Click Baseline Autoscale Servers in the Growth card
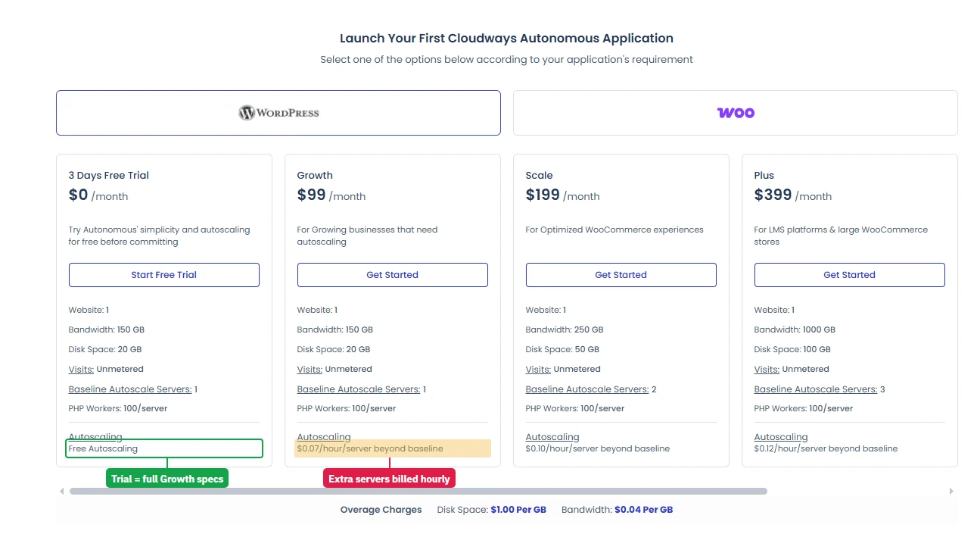The width and height of the screenshot is (980, 534). pyautogui.click(x=359, y=389)
